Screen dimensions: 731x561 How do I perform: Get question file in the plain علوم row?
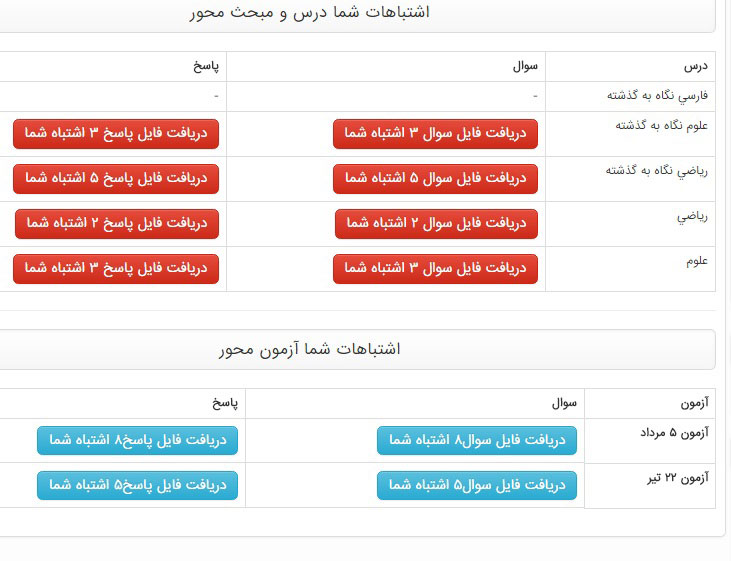pyautogui.click(x=435, y=268)
